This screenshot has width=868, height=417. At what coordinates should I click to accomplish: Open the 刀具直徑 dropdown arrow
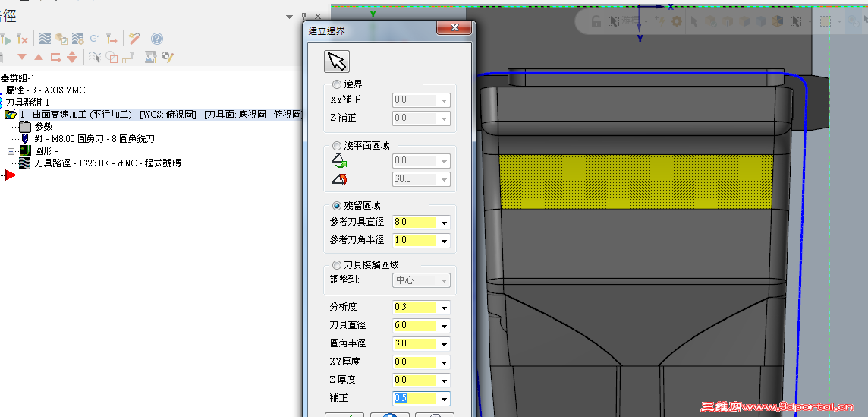(x=444, y=326)
